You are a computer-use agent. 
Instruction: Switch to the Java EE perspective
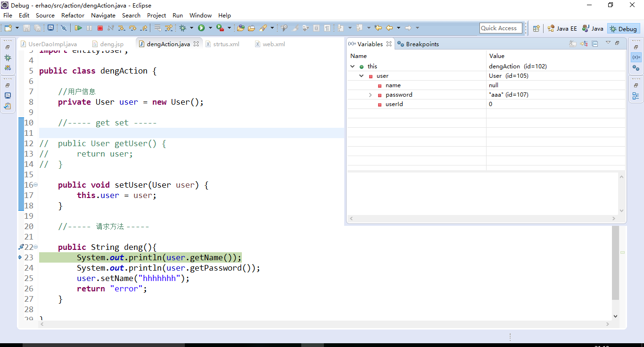[x=562, y=28]
